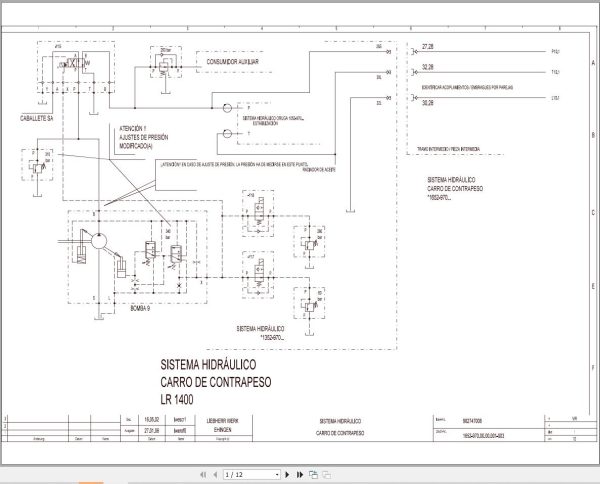Click the '27.28' connection label

pos(428,47)
